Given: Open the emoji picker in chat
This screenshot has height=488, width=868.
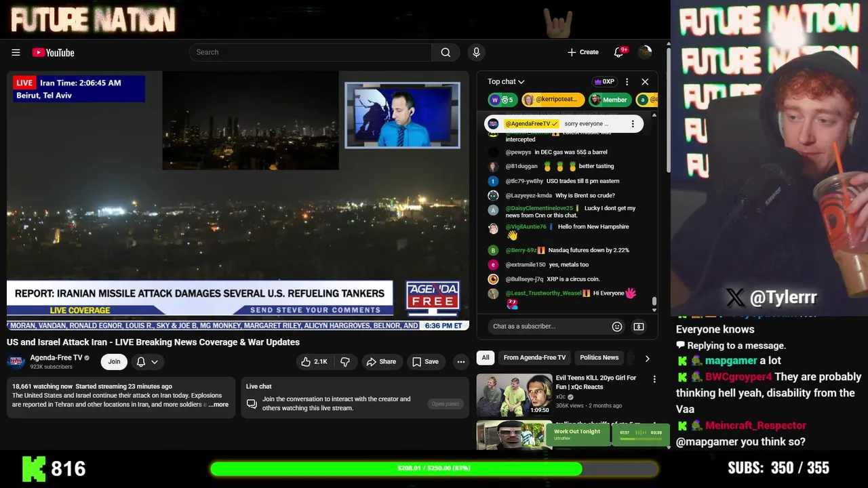Looking at the screenshot, I should (x=617, y=327).
